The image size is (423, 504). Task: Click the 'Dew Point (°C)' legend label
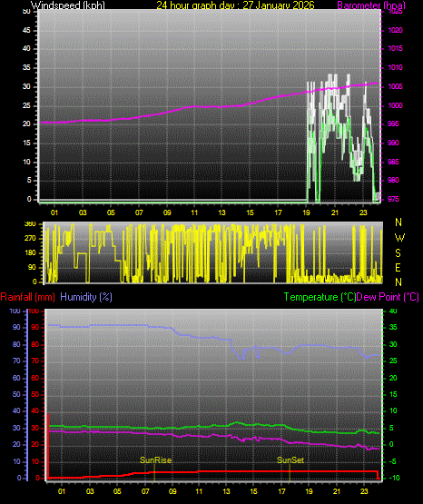(x=388, y=297)
